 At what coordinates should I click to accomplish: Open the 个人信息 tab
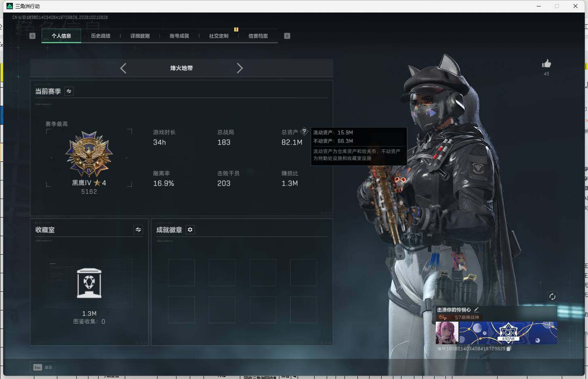[61, 36]
